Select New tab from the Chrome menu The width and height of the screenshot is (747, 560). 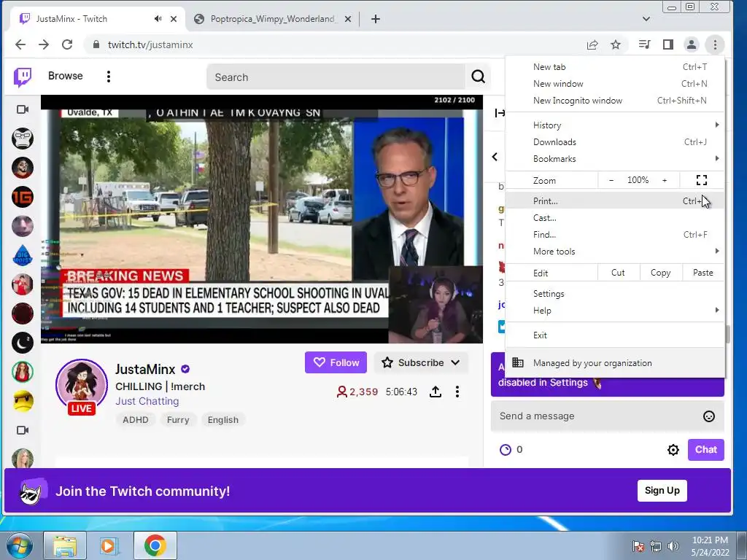click(x=614, y=67)
